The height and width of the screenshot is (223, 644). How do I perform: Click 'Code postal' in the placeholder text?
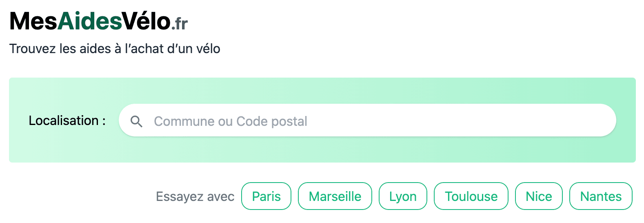tap(272, 121)
